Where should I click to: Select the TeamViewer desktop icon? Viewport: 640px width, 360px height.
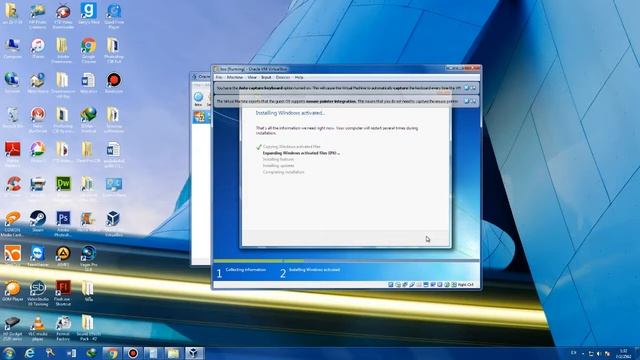pyautogui.click(x=38, y=256)
